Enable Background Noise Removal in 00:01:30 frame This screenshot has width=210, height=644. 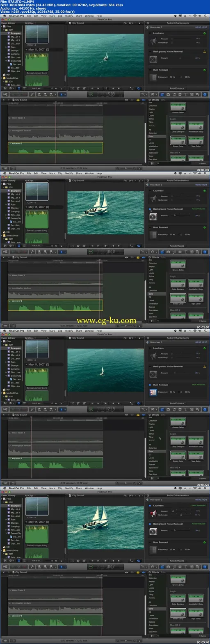[150, 52]
